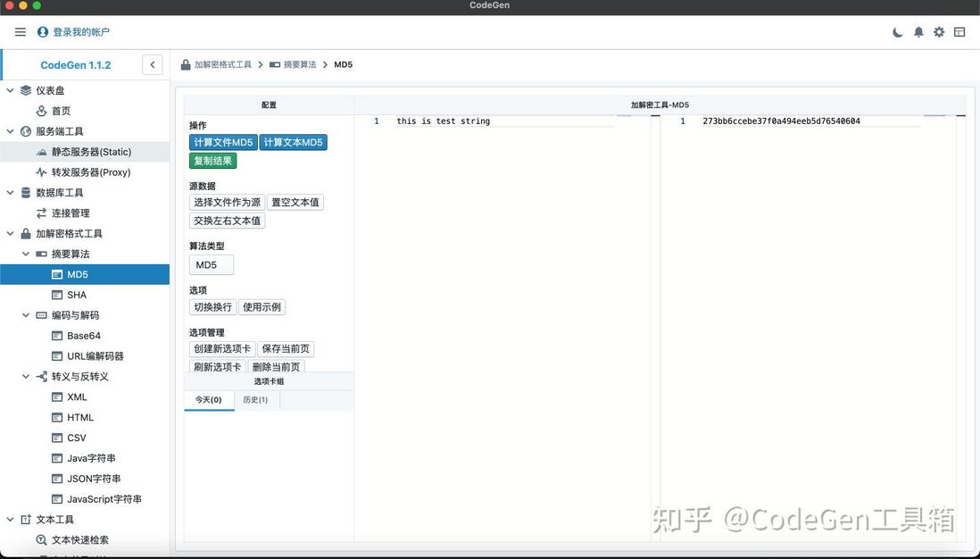This screenshot has height=559, width=980.
Task: Collapse the 加解密格式工具 tree group
Action: point(10,233)
